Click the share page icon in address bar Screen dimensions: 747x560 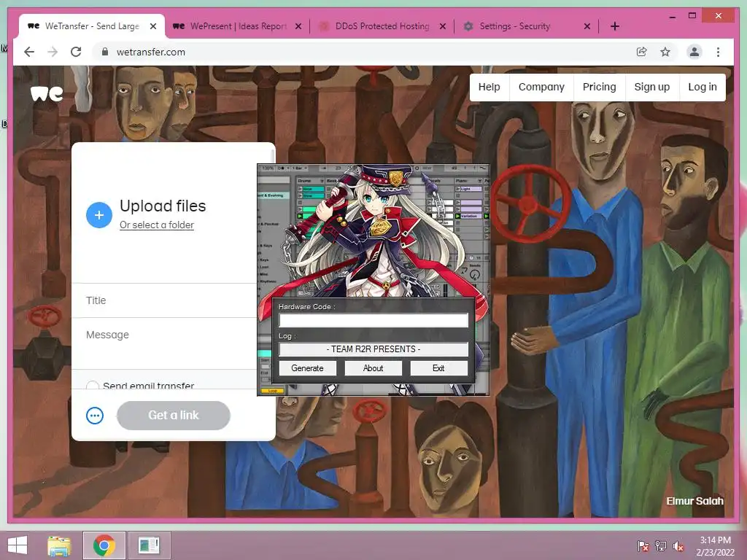tap(642, 52)
